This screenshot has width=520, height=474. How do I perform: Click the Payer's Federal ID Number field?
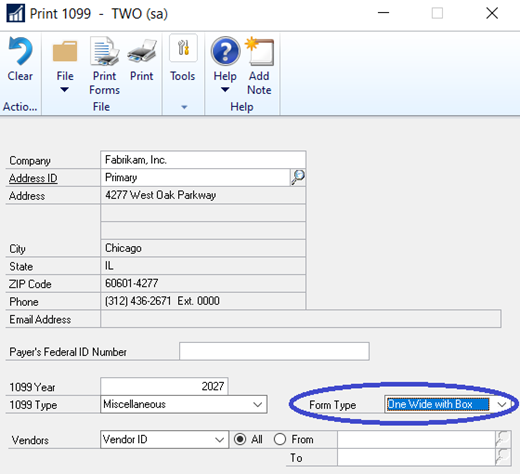[x=274, y=351]
